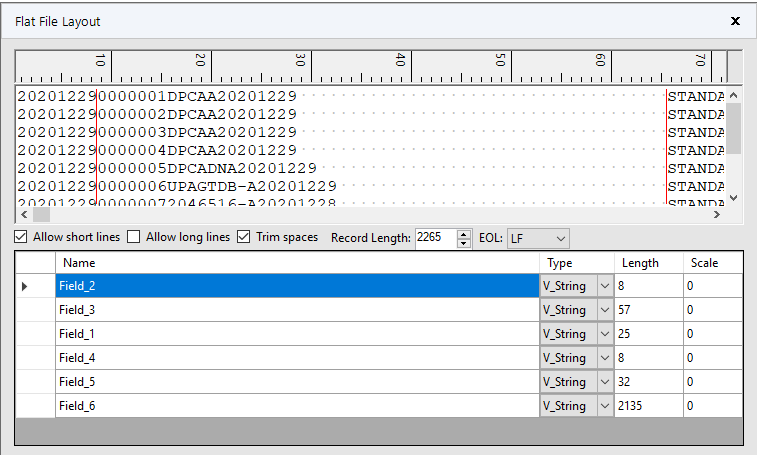Increase Record Length with up arrow
Viewport: 757px width, 455px height.
click(x=463, y=234)
